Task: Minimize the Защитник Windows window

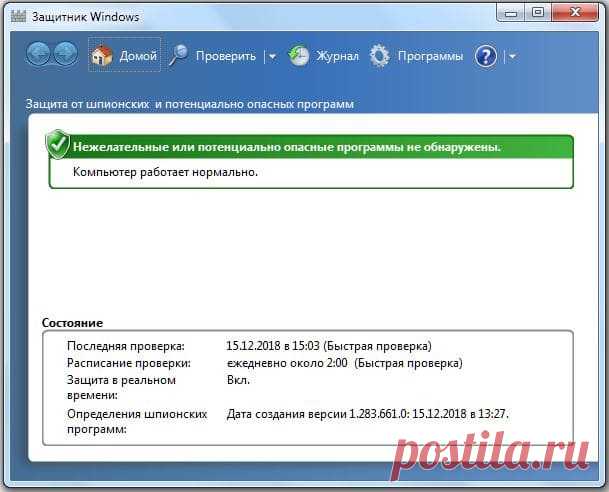Action: click(x=512, y=13)
